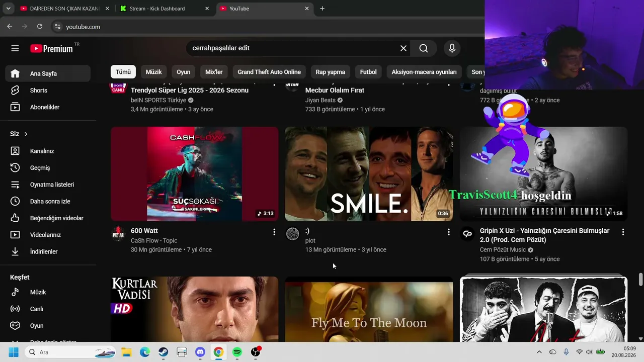This screenshot has width=644, height=362.
Task: Open Steam from the taskbar
Action: 163,352
